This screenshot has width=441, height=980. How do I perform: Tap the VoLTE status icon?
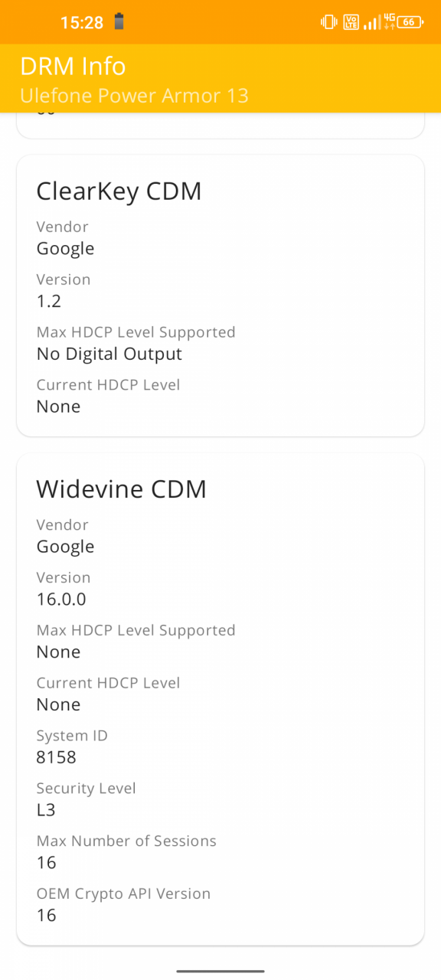click(351, 22)
